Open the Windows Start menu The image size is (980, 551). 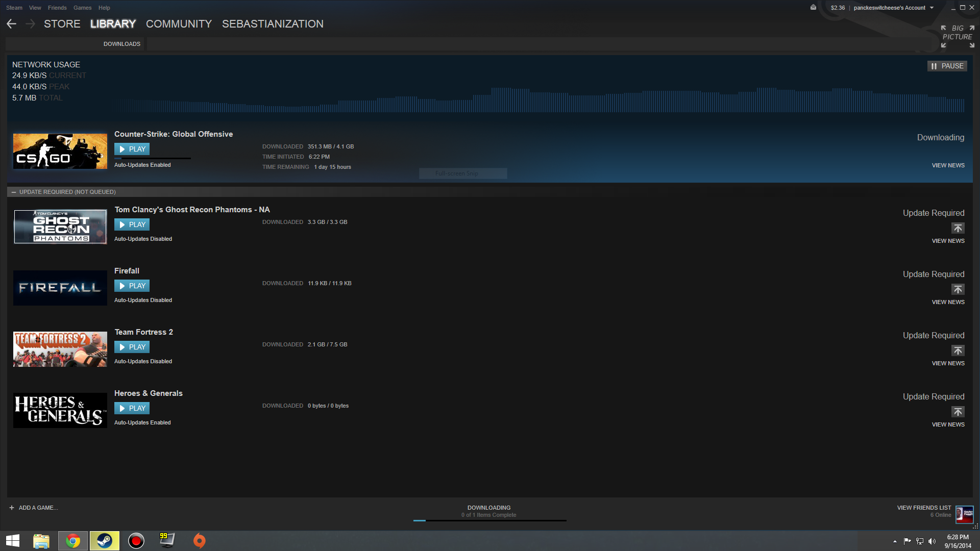click(x=13, y=541)
